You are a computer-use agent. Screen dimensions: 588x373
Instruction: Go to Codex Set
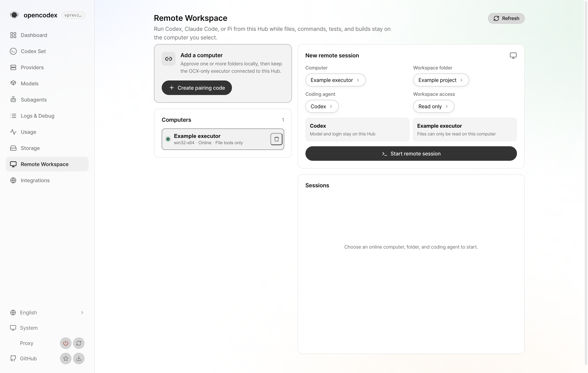click(x=47, y=51)
